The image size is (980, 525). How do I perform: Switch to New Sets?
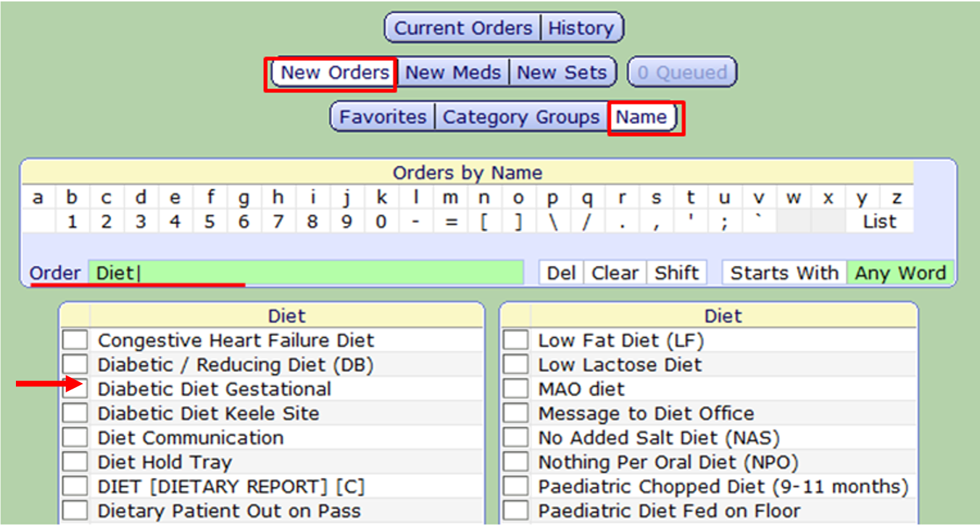[x=563, y=72]
